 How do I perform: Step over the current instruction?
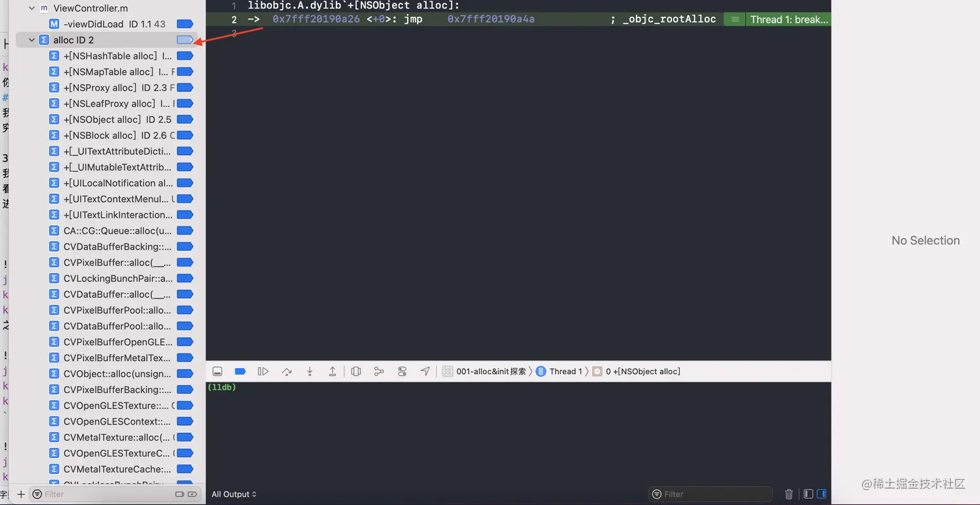tap(286, 371)
